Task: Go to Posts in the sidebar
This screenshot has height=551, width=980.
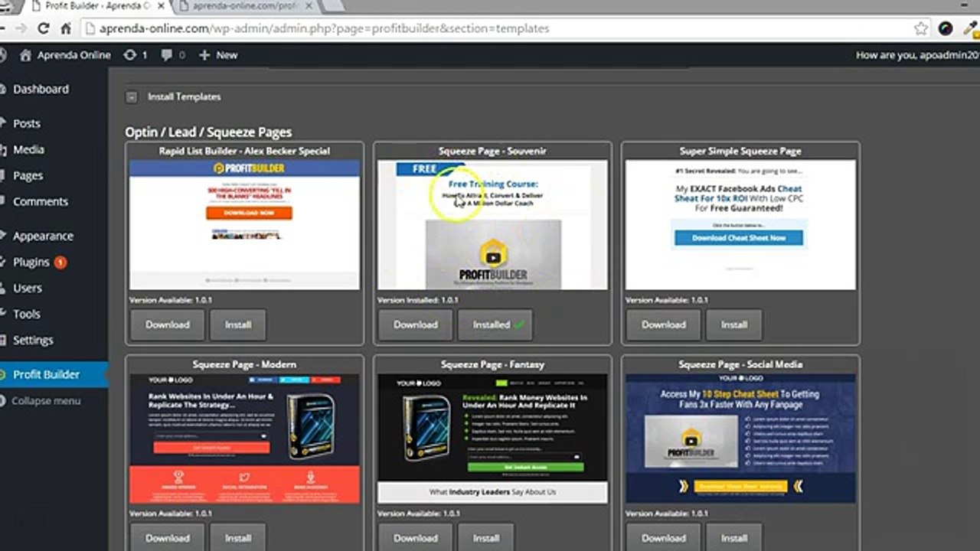Action: [x=27, y=123]
